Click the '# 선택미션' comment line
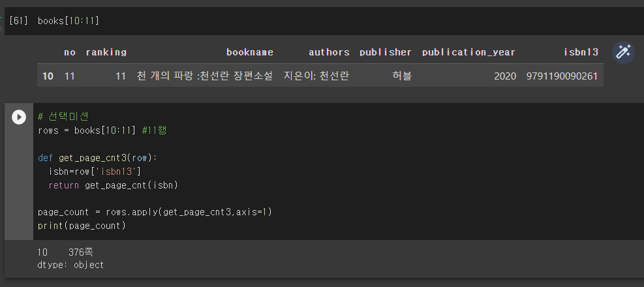Viewport: 644px width, 287px height. point(63,117)
